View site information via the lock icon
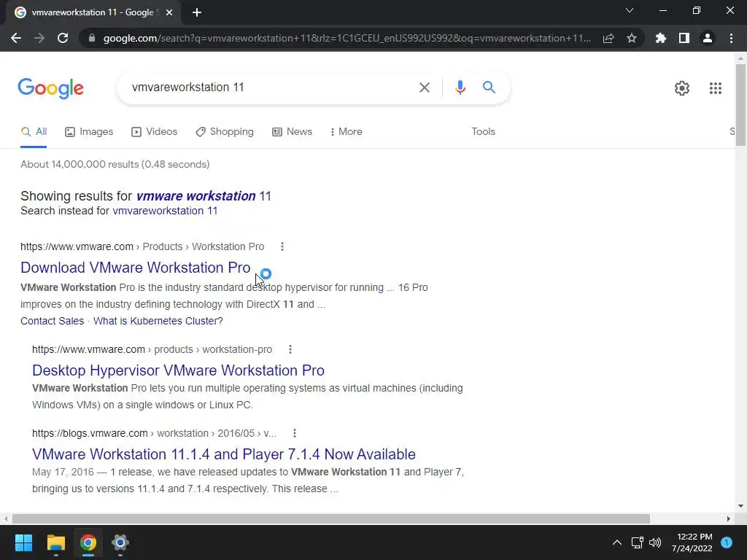 tap(92, 38)
